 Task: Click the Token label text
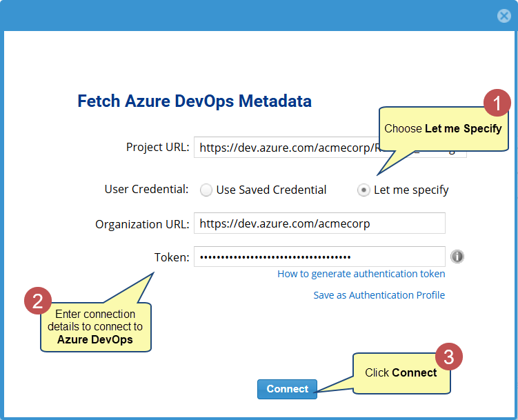pos(171,257)
